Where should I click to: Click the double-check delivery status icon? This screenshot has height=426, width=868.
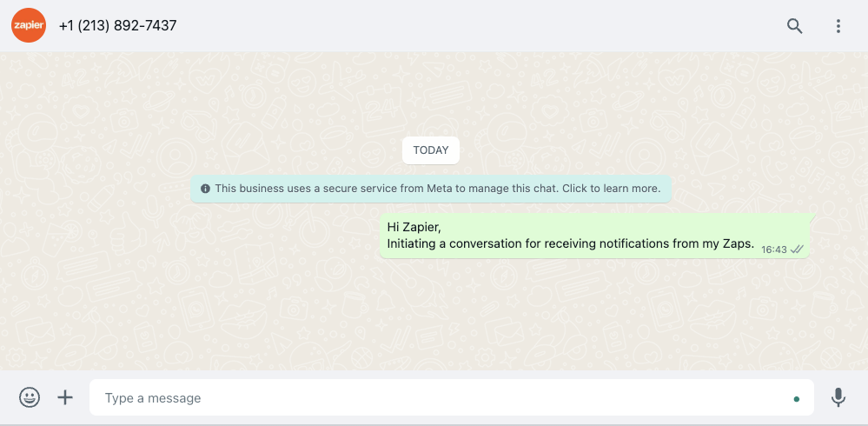tap(797, 250)
